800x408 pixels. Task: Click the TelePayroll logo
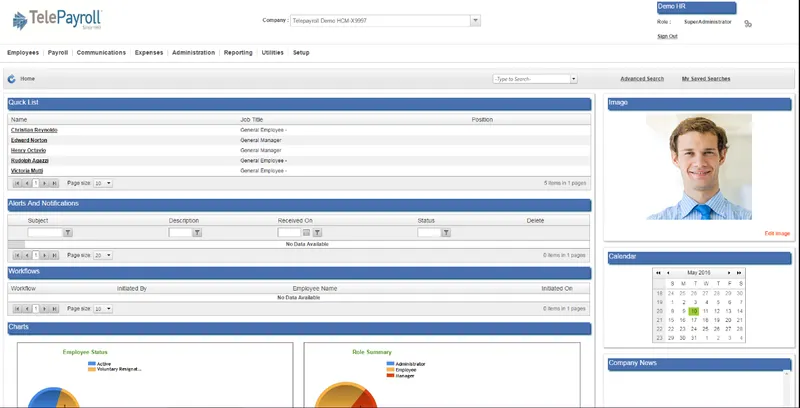point(57,20)
